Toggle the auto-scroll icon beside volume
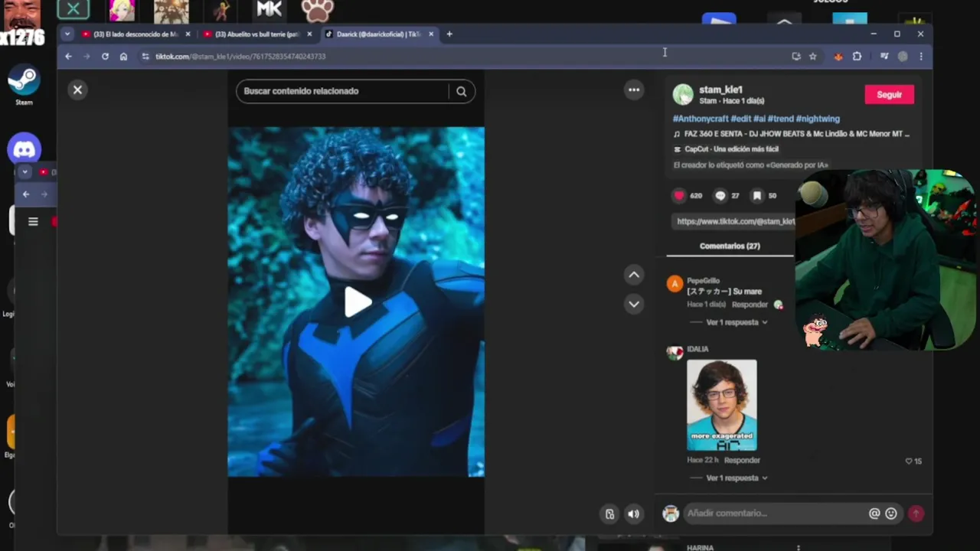 [x=609, y=514]
